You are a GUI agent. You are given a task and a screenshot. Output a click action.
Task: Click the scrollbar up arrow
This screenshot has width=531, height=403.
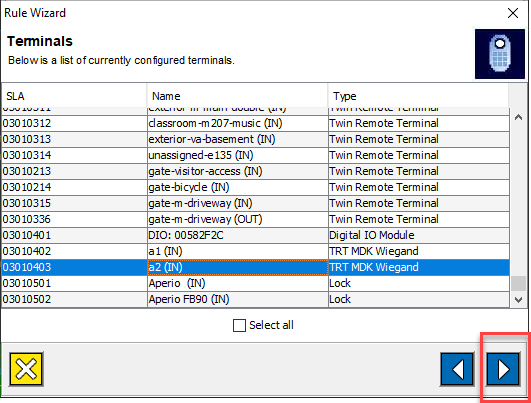point(518,118)
